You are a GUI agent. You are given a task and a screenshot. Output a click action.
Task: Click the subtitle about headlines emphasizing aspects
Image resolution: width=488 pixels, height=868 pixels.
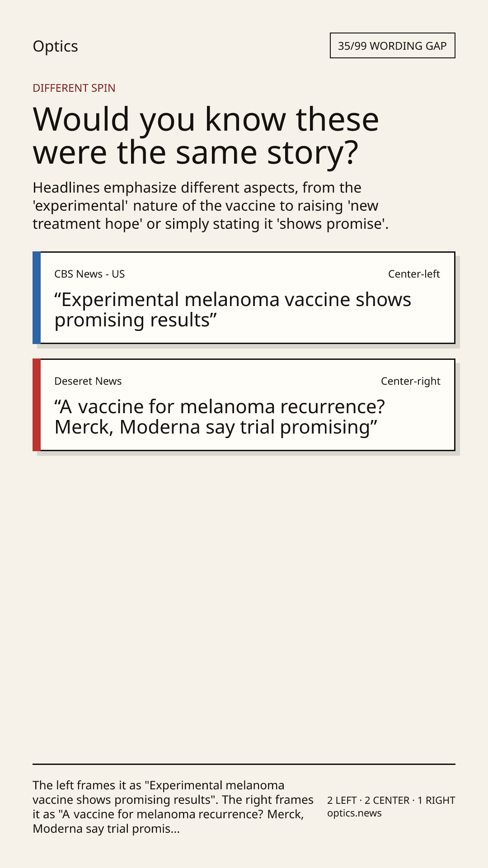[x=211, y=206]
